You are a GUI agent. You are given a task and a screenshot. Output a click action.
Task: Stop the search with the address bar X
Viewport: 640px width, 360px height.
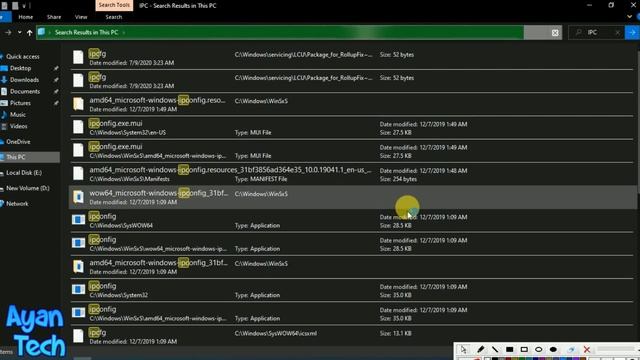(x=555, y=33)
